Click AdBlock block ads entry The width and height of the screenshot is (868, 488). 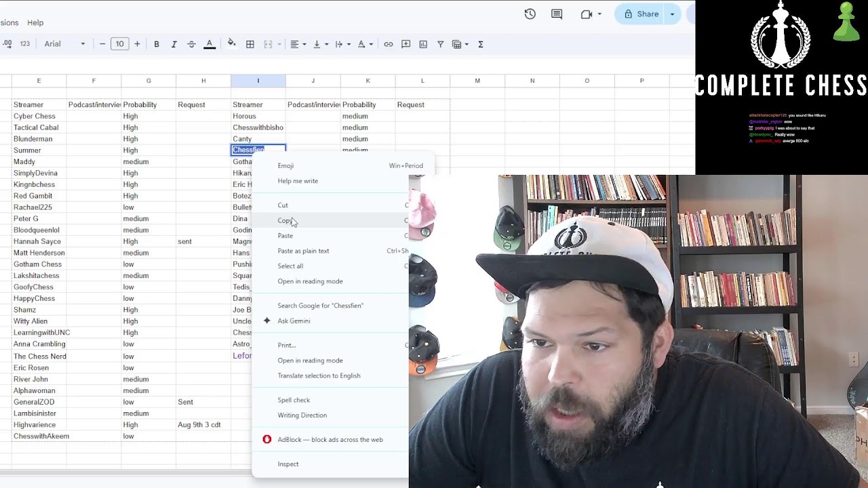(x=330, y=439)
